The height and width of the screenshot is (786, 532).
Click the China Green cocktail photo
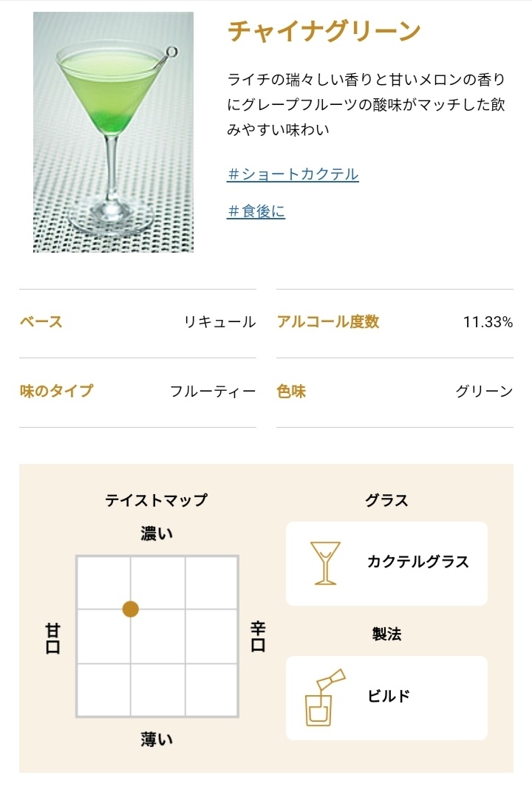click(113, 131)
